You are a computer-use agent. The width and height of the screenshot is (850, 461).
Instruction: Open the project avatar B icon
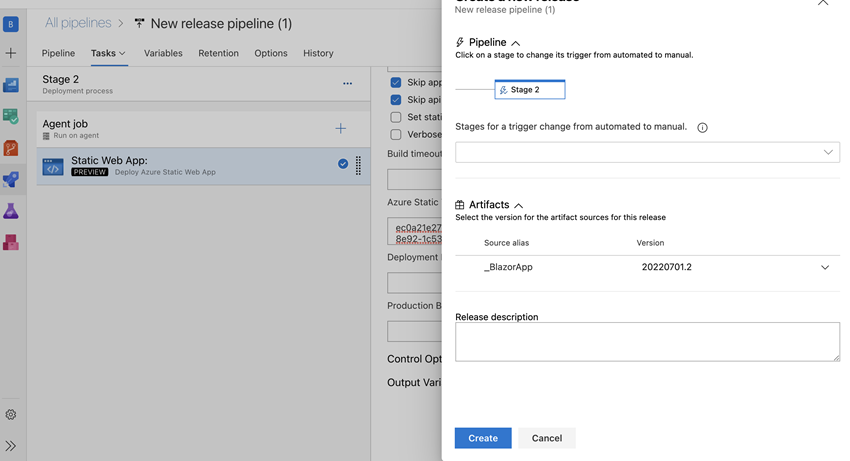pos(11,24)
